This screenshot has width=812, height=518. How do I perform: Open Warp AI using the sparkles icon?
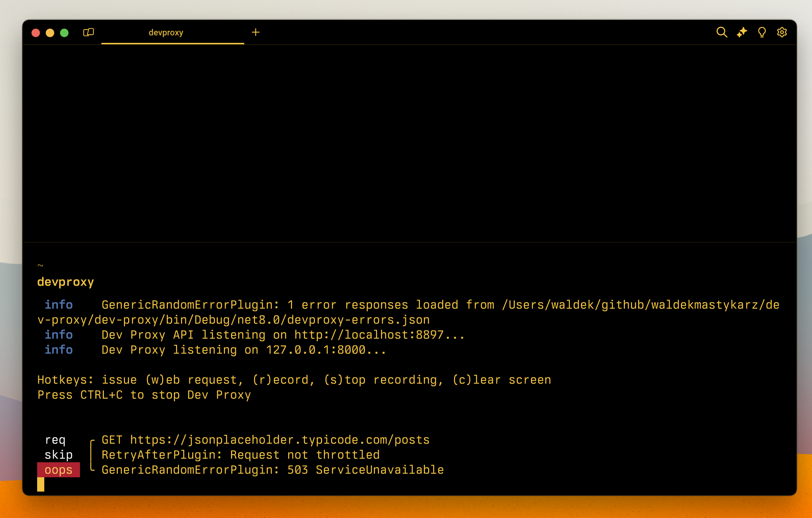pos(742,32)
